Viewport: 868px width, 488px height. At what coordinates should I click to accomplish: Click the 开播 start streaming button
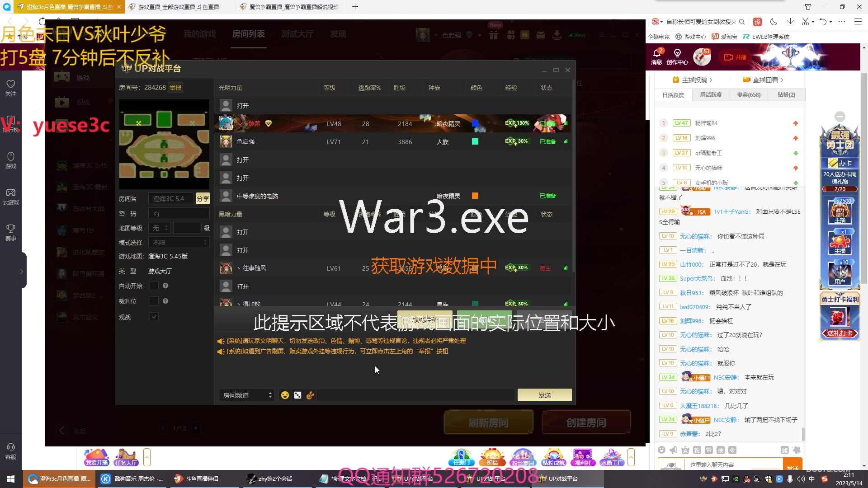[x=736, y=57]
